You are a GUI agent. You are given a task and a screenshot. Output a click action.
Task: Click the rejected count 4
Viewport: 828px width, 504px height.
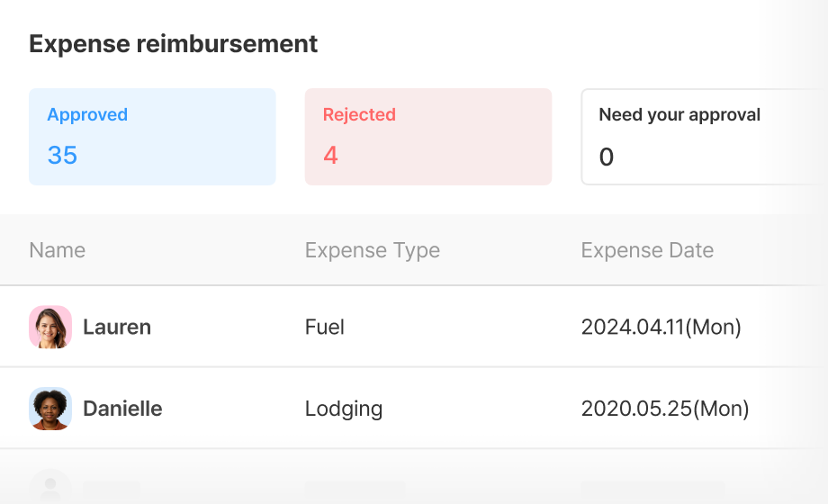[x=330, y=156]
